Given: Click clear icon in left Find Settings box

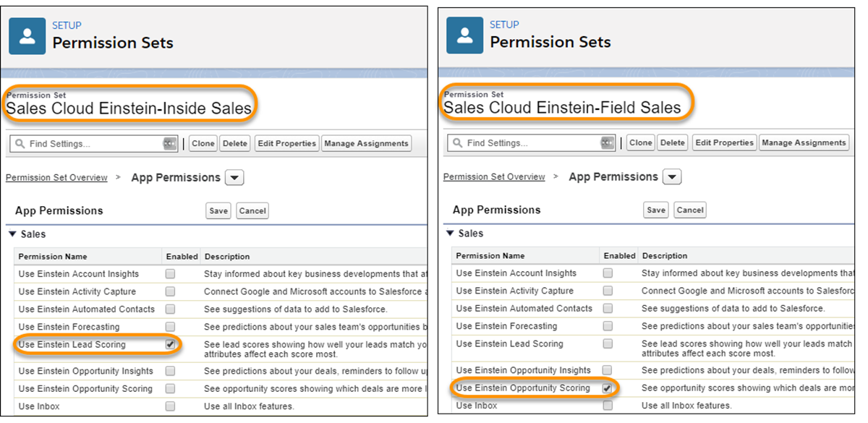Looking at the screenshot, I should click(x=170, y=144).
